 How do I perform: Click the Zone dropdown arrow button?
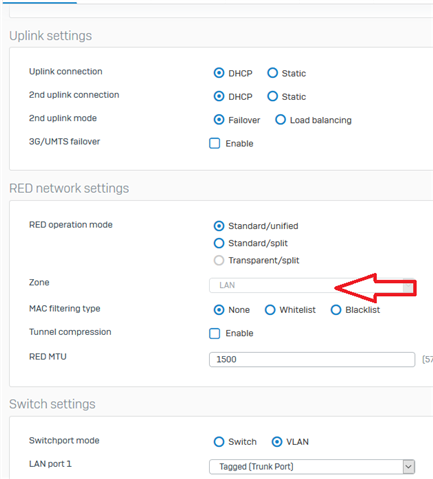tap(409, 285)
